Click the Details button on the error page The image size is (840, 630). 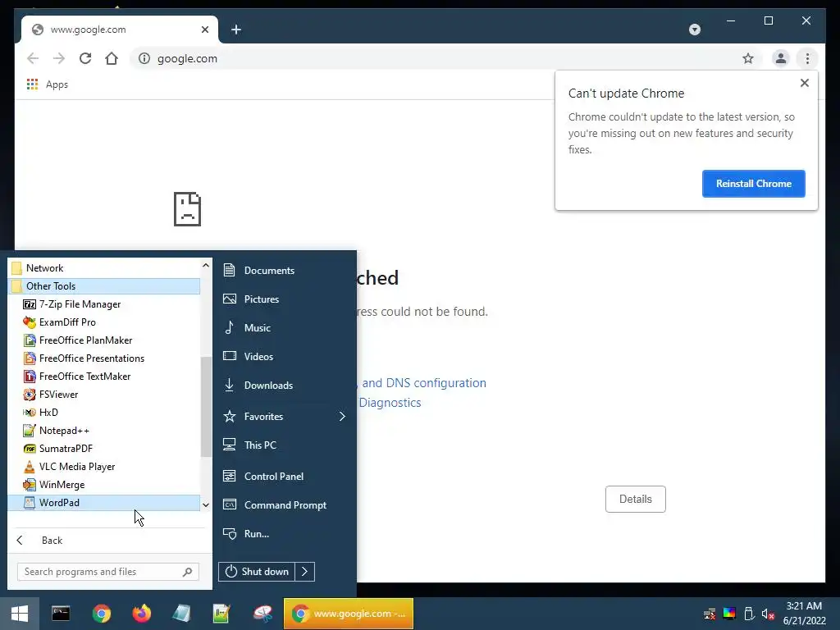(x=636, y=500)
